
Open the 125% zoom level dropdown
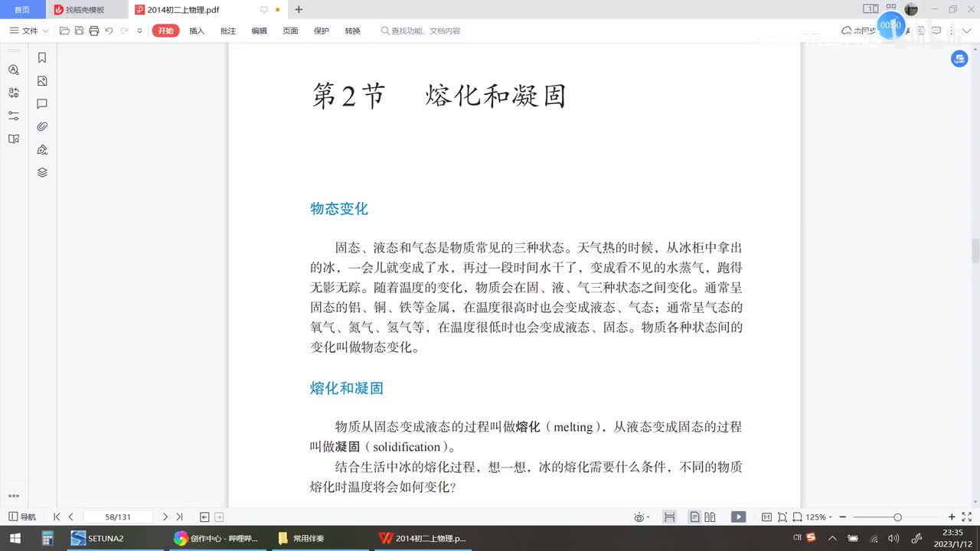coord(819,517)
